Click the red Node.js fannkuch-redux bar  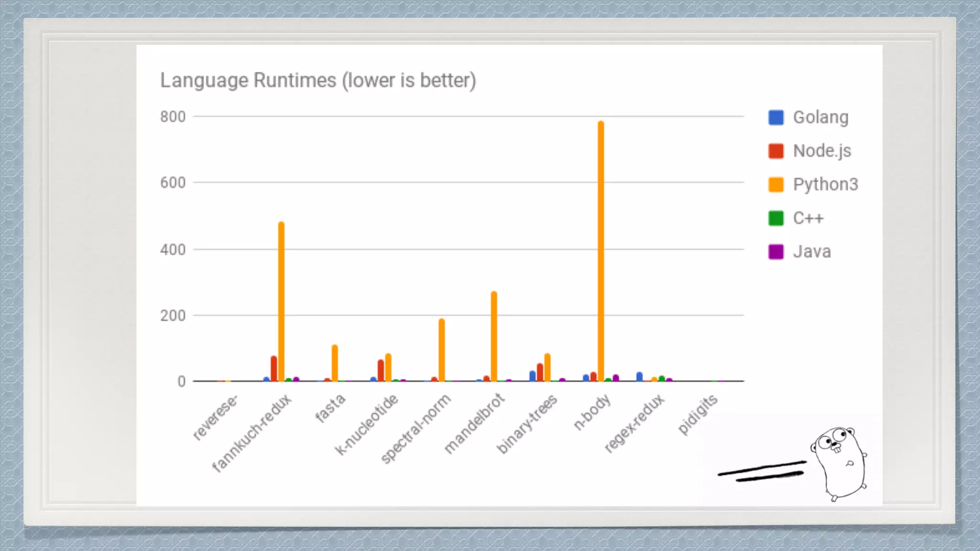pos(274,369)
